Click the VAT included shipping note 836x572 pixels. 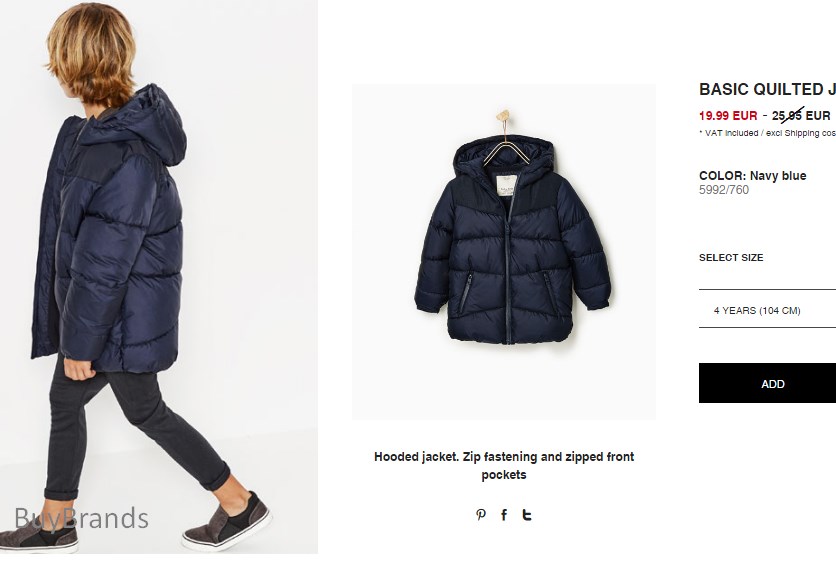(x=767, y=133)
